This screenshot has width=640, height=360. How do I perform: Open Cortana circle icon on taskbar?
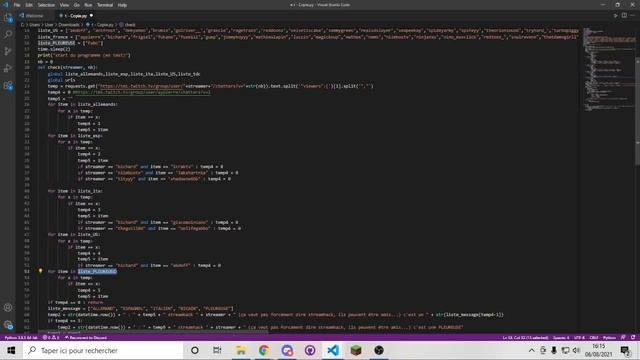[195, 350]
